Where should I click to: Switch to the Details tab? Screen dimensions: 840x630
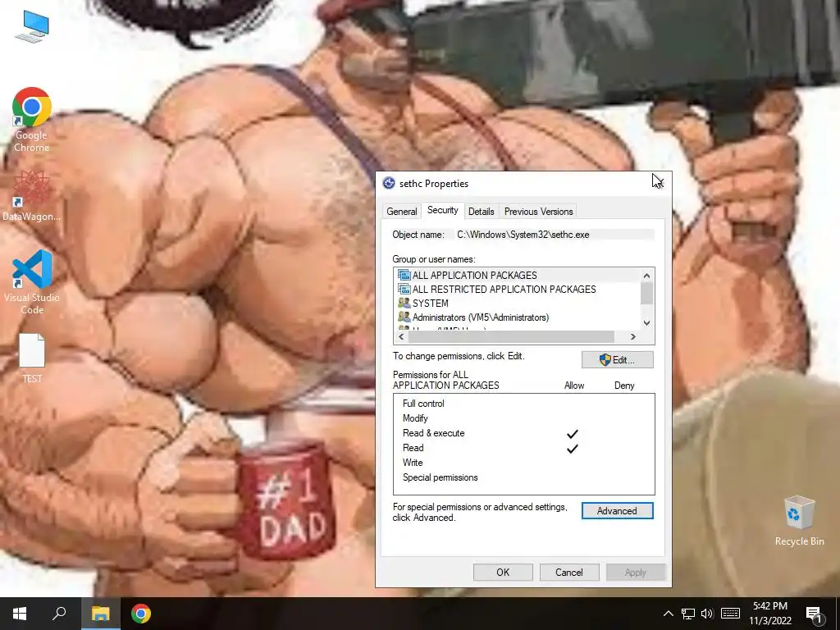coord(481,211)
